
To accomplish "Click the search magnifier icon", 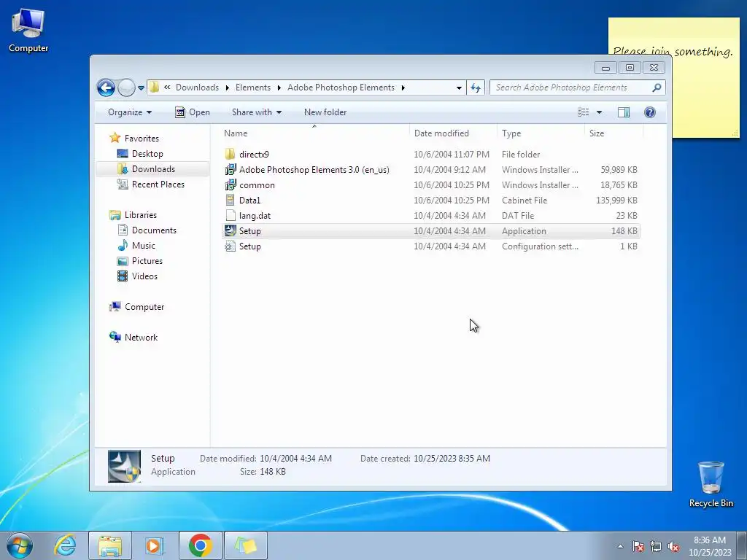I will pyautogui.click(x=657, y=87).
